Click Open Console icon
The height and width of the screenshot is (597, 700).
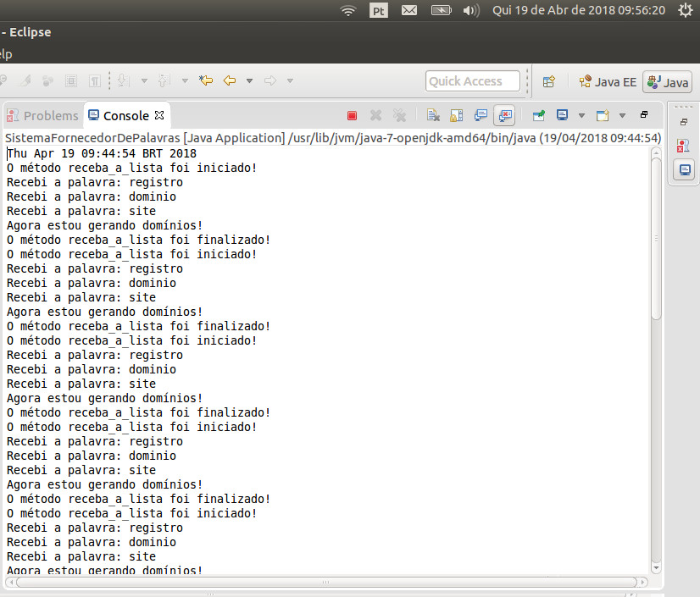[x=603, y=115]
